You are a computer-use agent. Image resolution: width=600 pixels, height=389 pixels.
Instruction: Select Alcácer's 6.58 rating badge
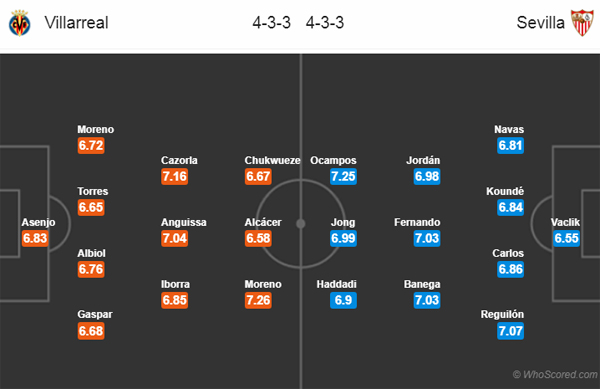(258, 238)
